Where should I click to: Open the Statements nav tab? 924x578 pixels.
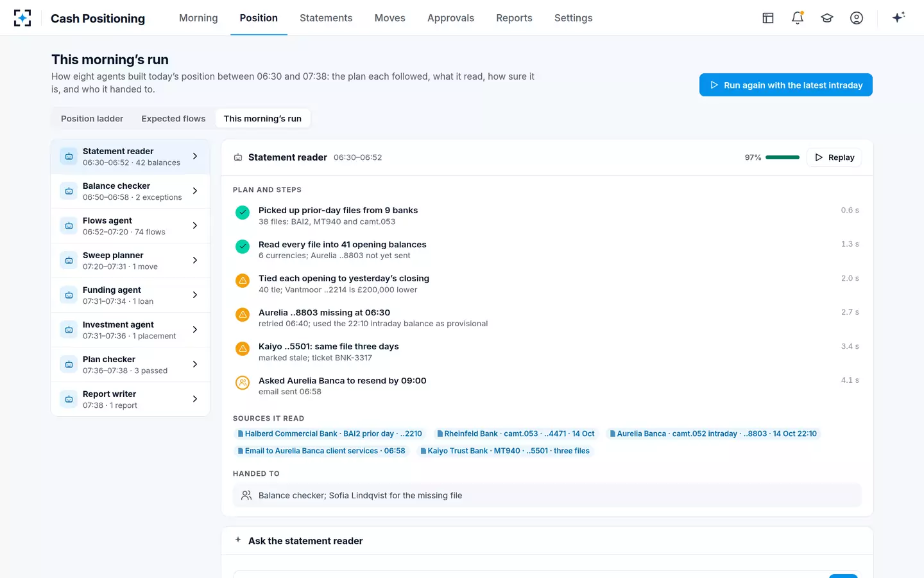click(x=326, y=18)
